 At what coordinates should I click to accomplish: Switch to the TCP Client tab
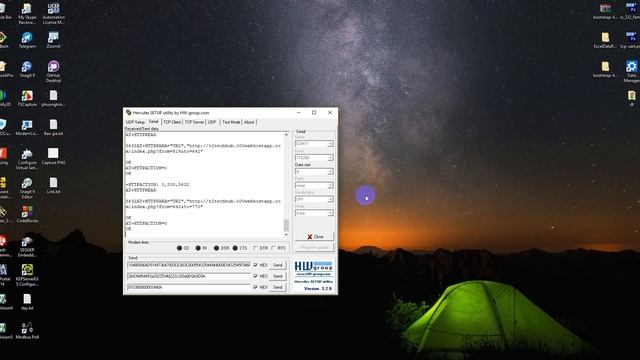click(x=172, y=122)
